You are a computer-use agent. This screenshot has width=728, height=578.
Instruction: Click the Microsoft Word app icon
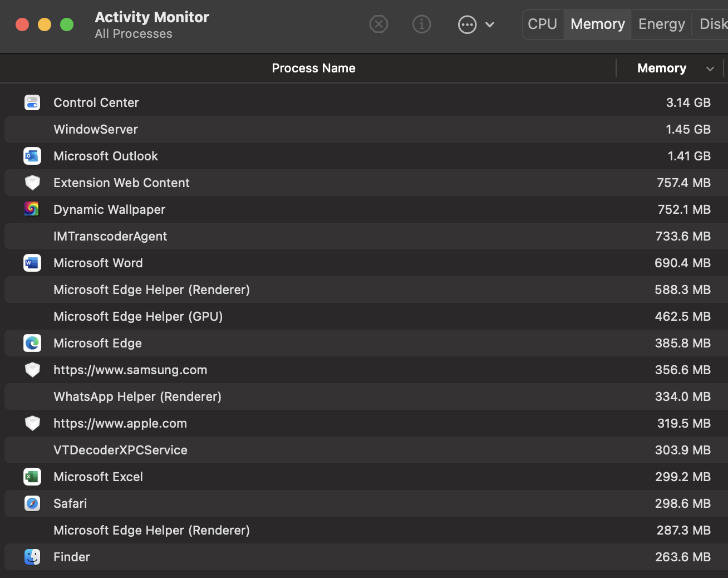[32, 263]
